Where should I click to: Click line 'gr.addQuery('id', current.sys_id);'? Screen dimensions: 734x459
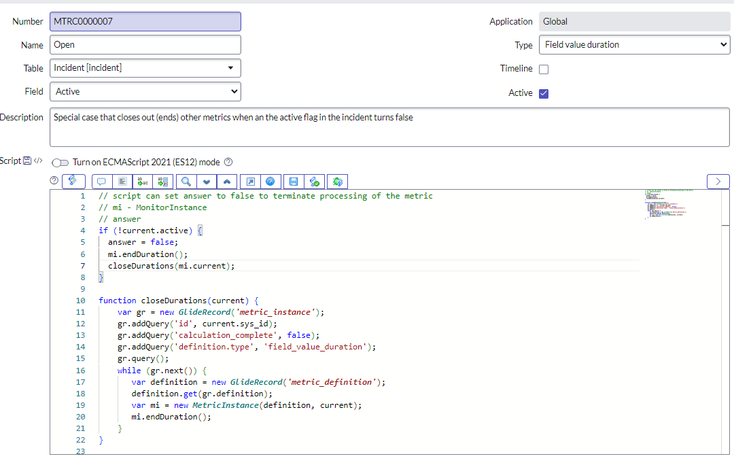point(197,324)
